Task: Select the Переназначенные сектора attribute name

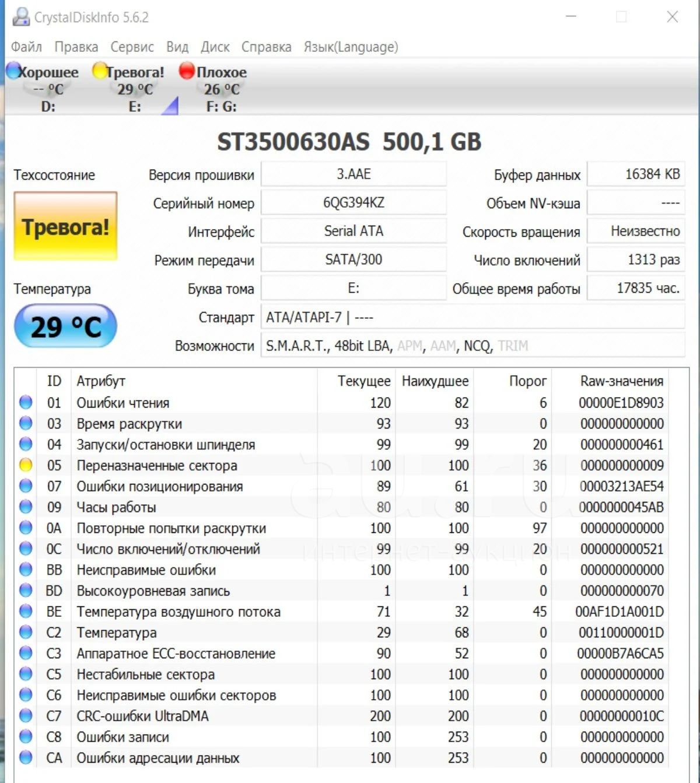Action: point(157,465)
